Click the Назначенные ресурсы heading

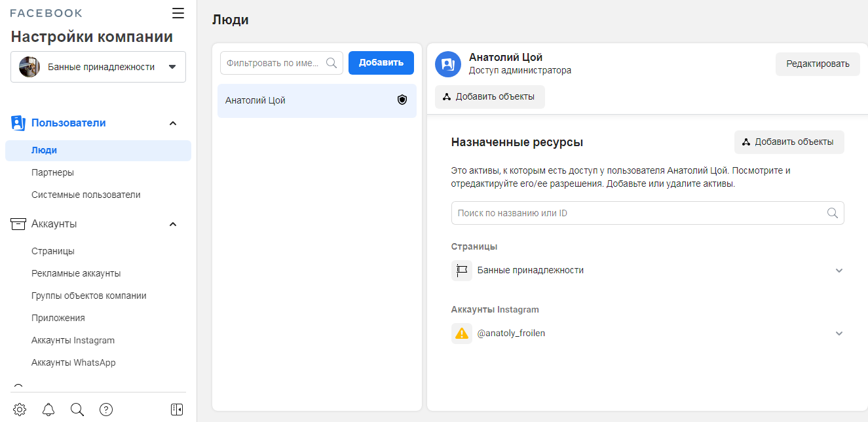(517, 142)
